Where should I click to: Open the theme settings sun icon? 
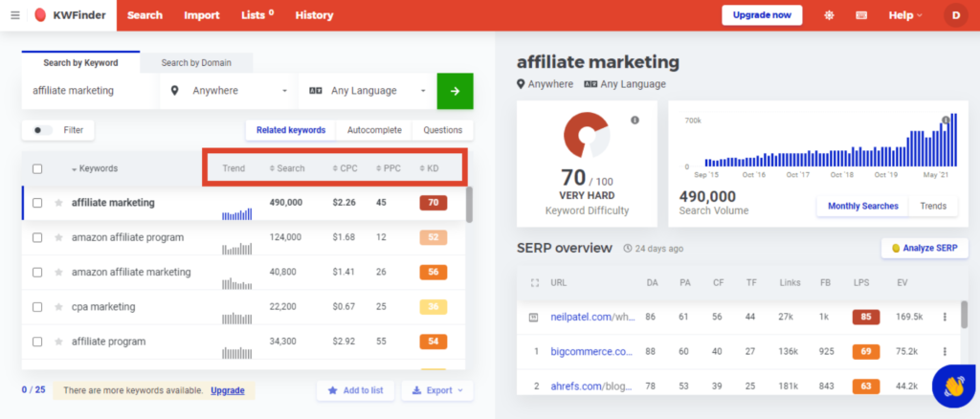click(x=829, y=15)
